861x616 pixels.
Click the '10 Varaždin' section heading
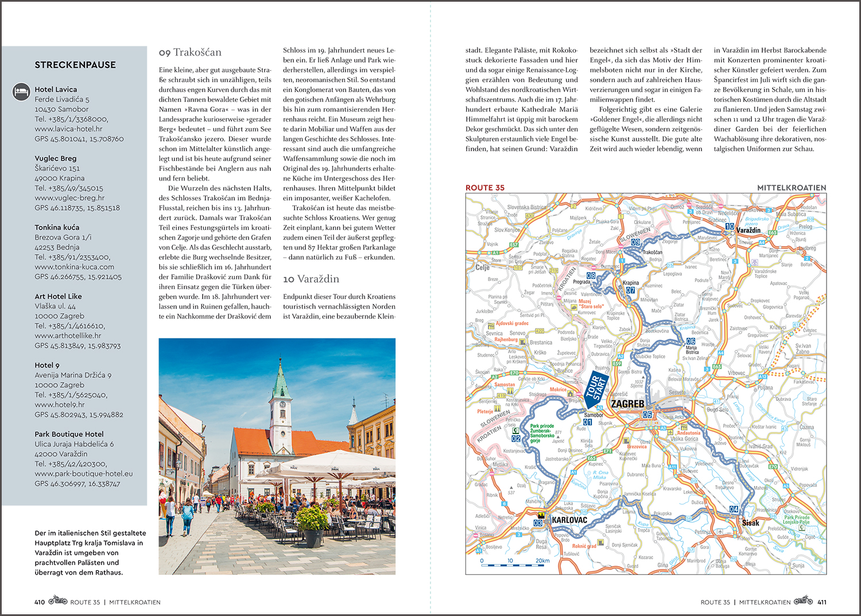[x=311, y=279]
